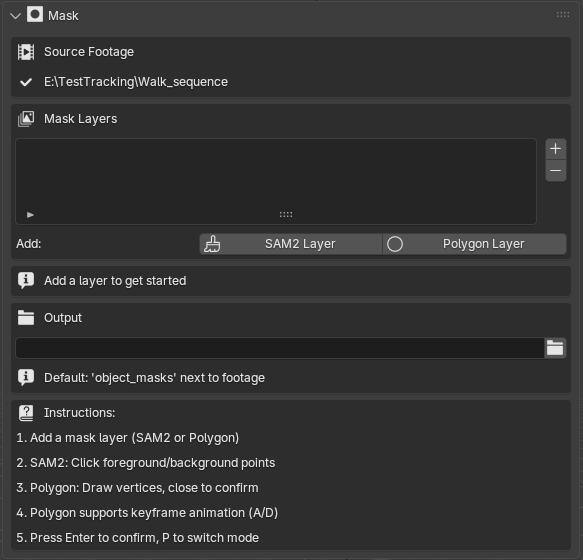Click the Output heading text
The width and height of the screenshot is (583, 560).
(x=63, y=318)
